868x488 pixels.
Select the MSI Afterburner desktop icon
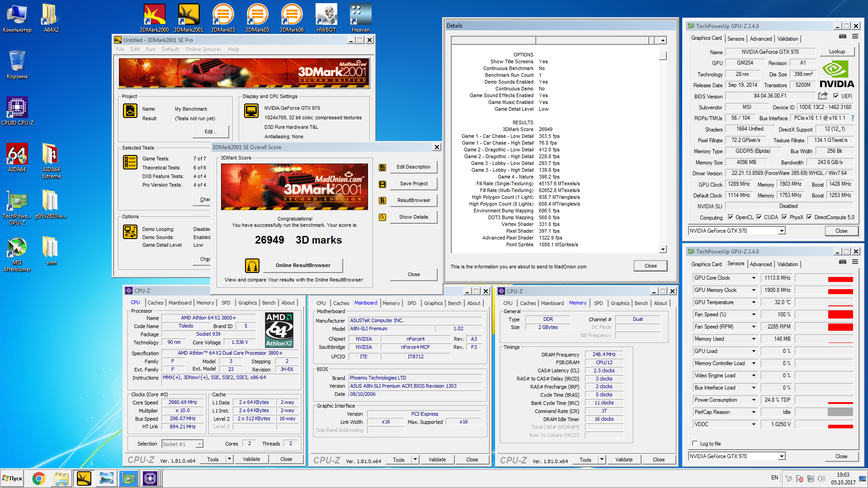(17, 254)
